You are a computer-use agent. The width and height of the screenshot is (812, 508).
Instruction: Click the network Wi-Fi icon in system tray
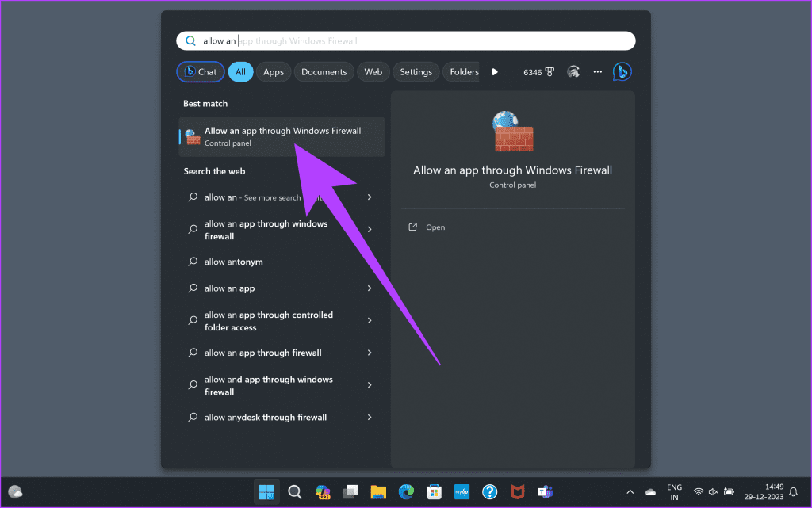697,491
